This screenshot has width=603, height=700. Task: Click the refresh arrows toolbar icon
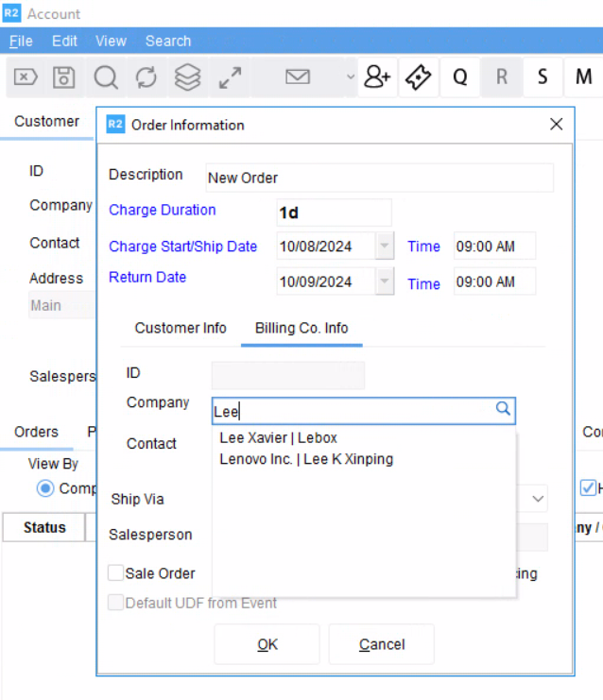pos(146,77)
